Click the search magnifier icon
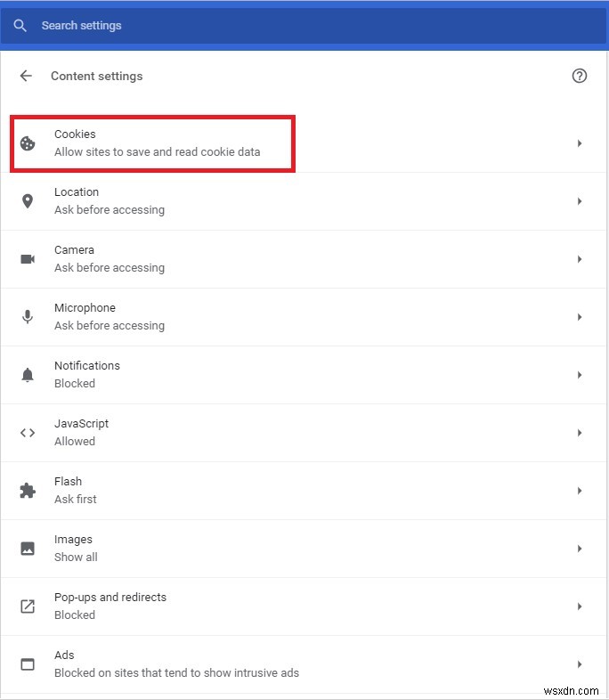 pos(20,26)
